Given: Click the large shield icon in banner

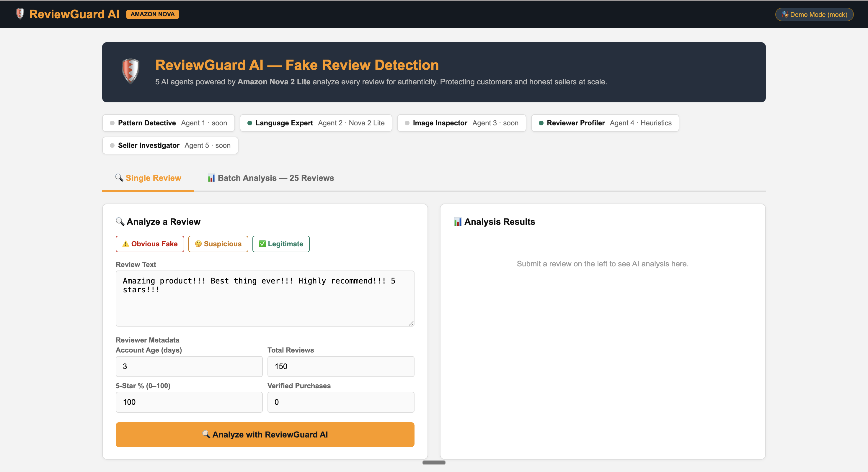Looking at the screenshot, I should tap(130, 71).
